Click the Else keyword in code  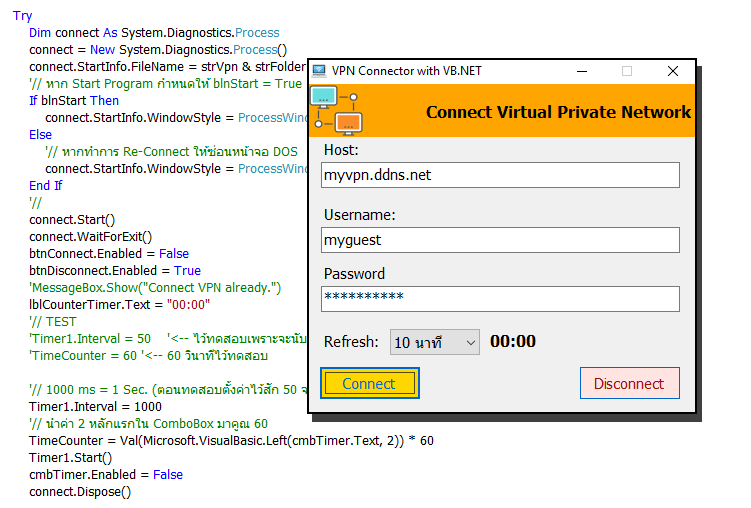coord(40,135)
